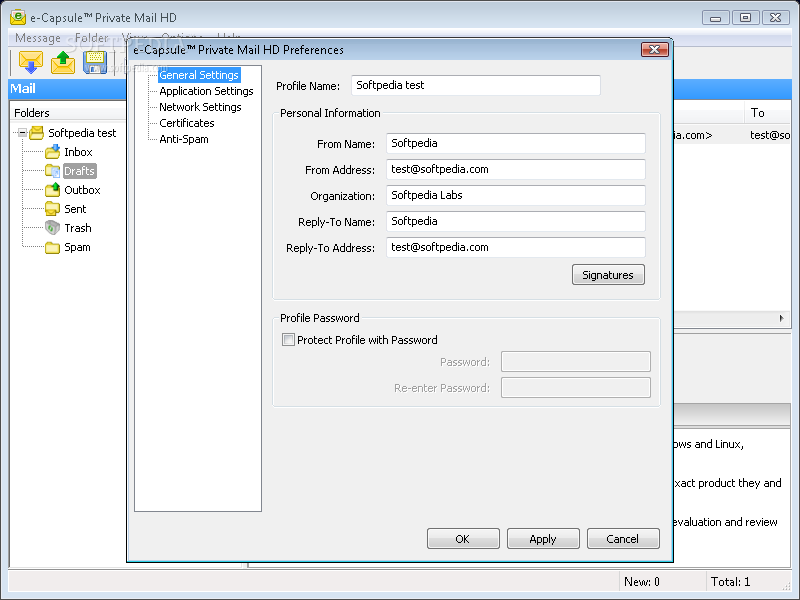The image size is (800, 600).
Task: Open Network Settings preferences page
Action: (200, 107)
